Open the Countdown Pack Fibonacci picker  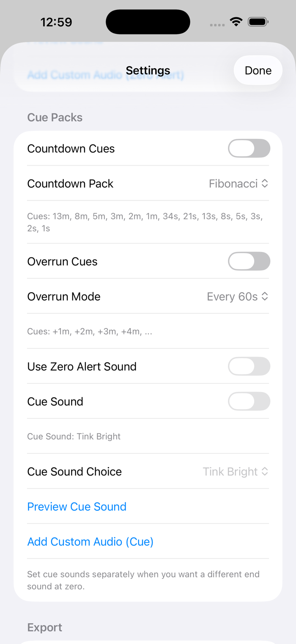coord(233,184)
